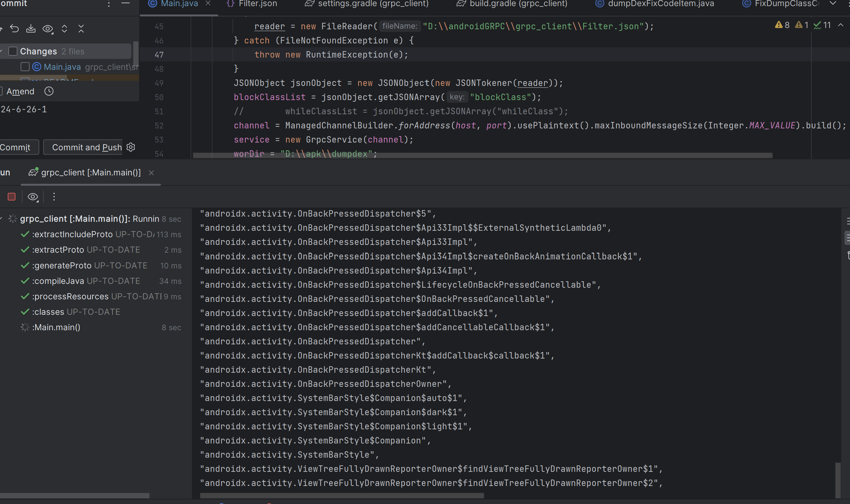Viewport: 850px width, 504px height.
Task: Open commit options gear icon
Action: pyautogui.click(x=131, y=147)
